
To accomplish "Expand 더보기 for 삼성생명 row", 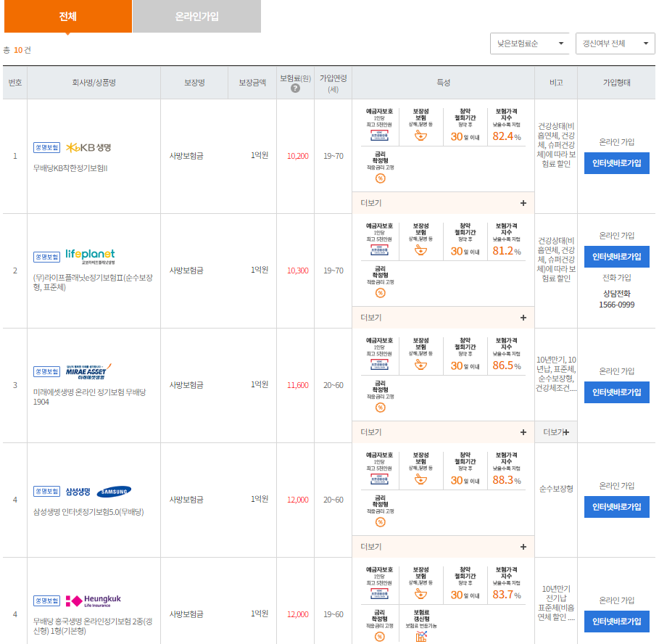I will pyautogui.click(x=444, y=547).
